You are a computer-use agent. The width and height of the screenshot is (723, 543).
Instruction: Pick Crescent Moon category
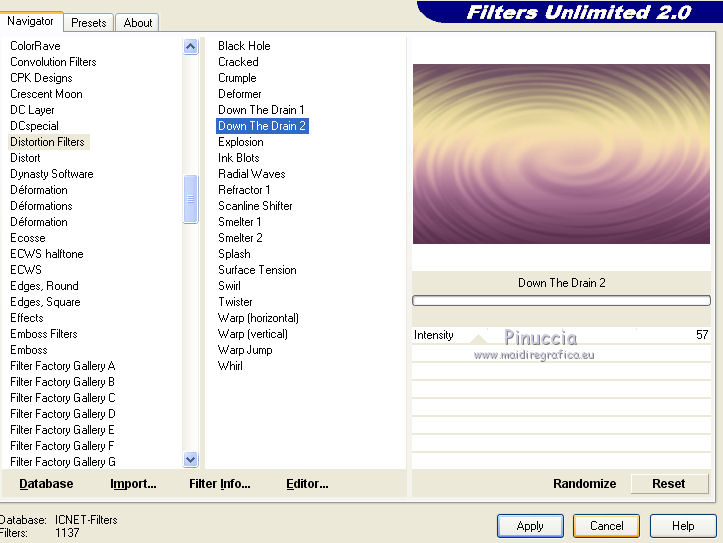[x=47, y=94]
